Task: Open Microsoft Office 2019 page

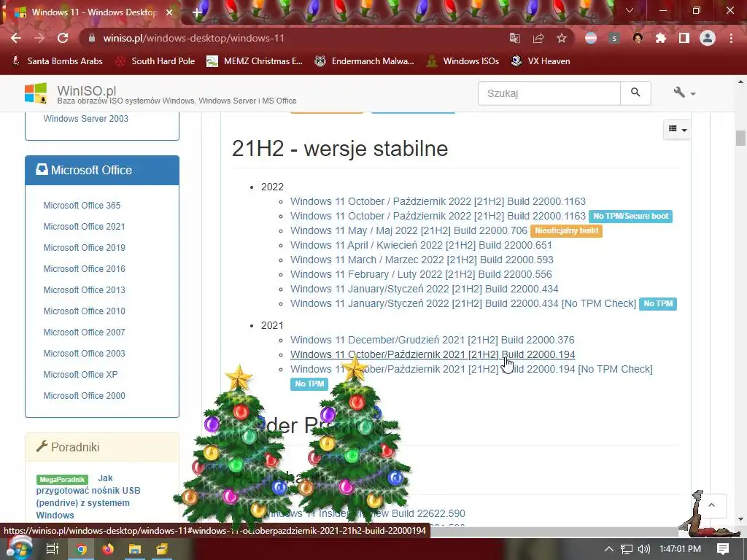Action: point(85,248)
